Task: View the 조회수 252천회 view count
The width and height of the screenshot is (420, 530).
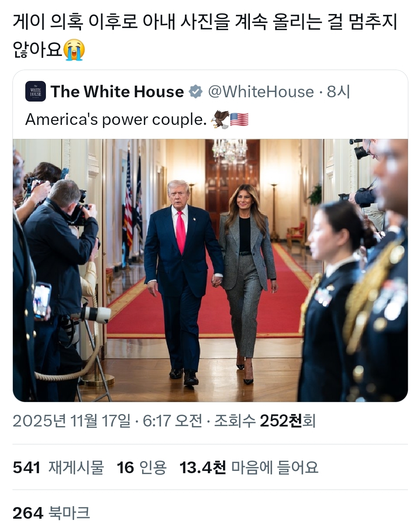Action: 265,421
